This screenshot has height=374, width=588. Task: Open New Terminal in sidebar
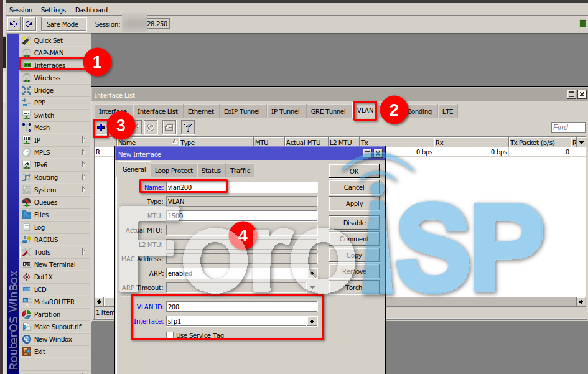[54, 264]
